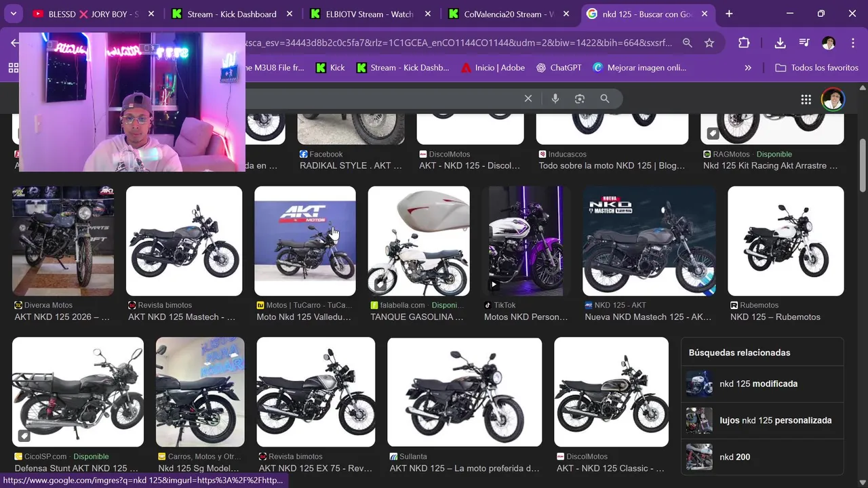Click Moto Nkd 125 Valledu... caption
The image size is (868, 488).
click(304, 317)
